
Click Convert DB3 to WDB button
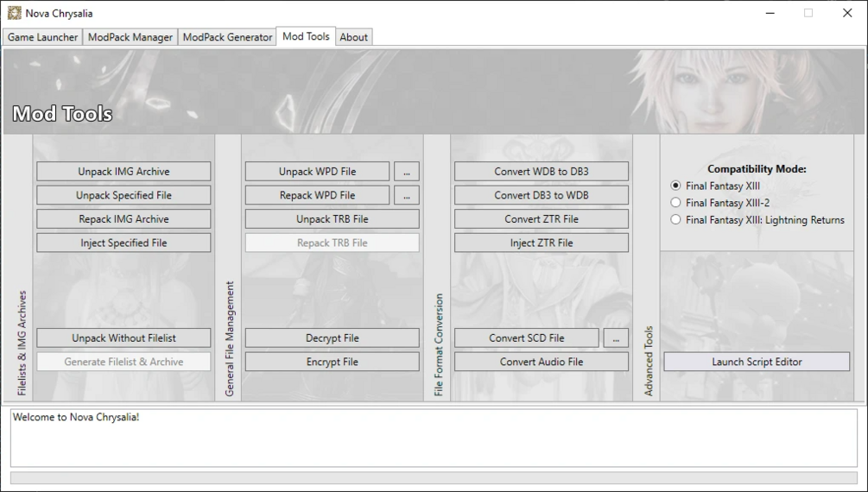(x=542, y=195)
